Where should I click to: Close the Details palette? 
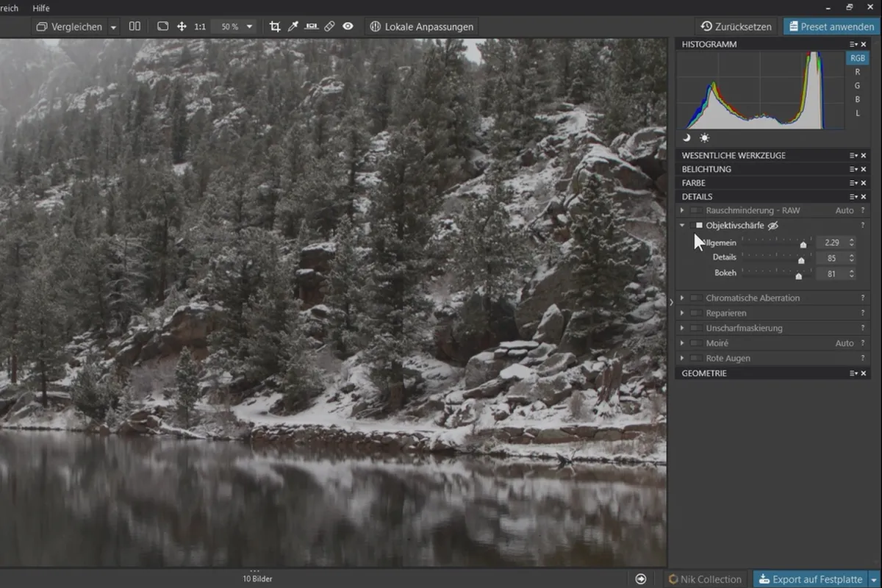(864, 197)
